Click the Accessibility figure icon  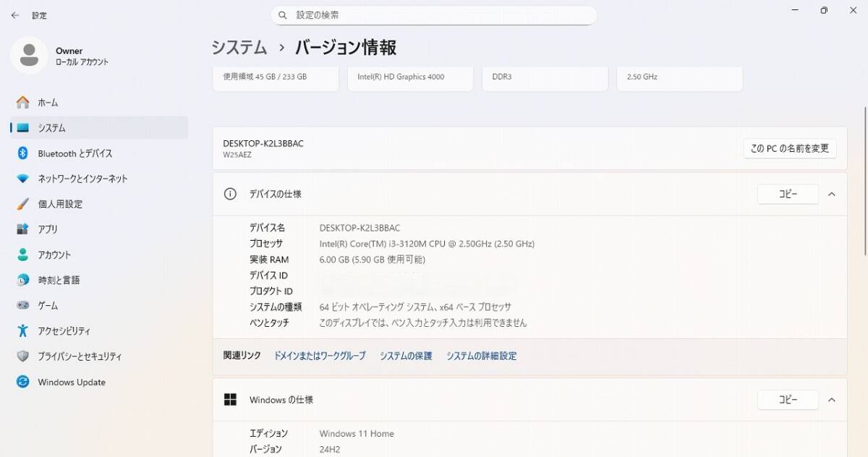point(23,331)
